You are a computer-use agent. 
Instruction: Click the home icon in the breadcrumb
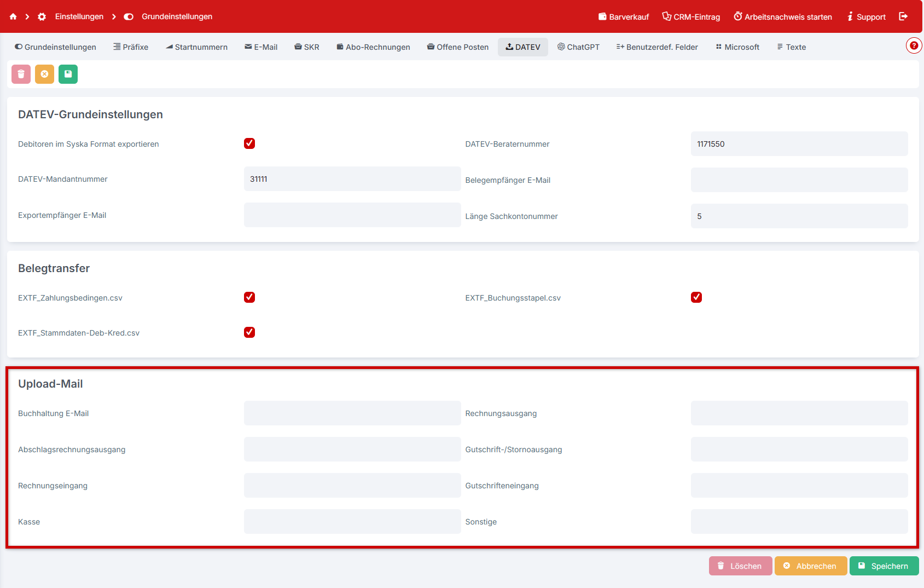[x=13, y=16]
